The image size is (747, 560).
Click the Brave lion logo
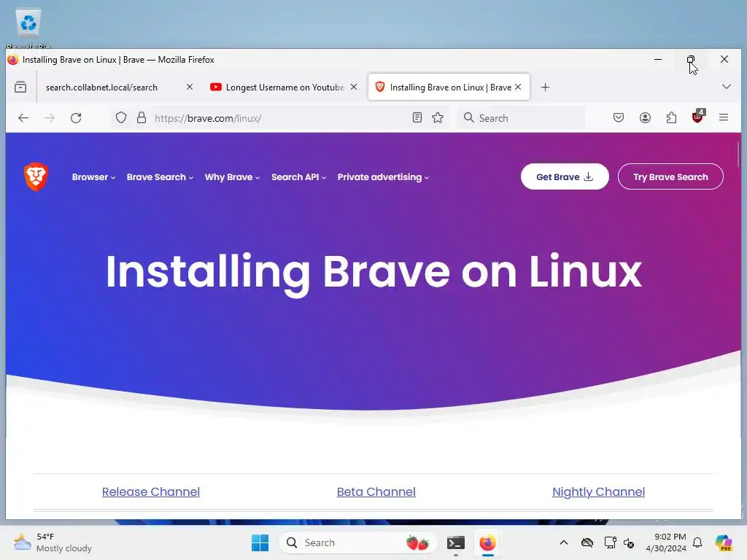click(36, 176)
